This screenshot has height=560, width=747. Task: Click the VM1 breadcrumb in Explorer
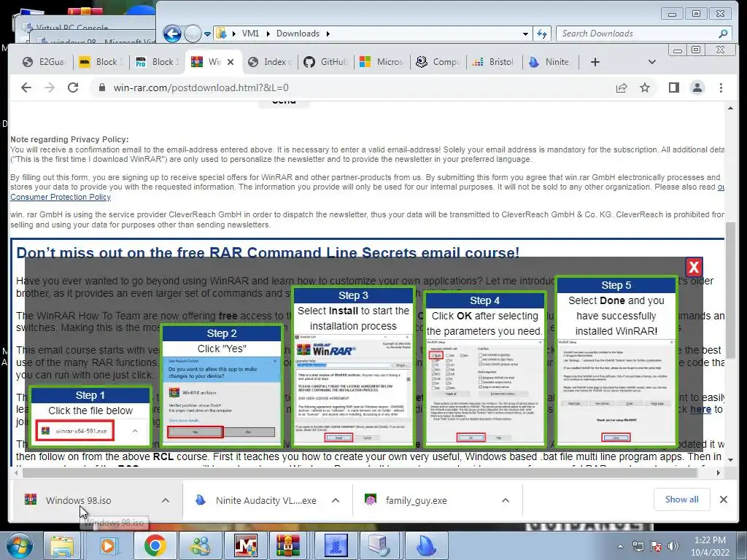(250, 34)
